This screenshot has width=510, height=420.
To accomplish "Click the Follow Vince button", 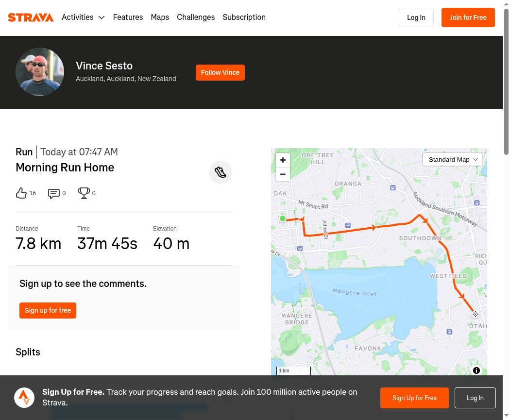I will [x=220, y=72].
